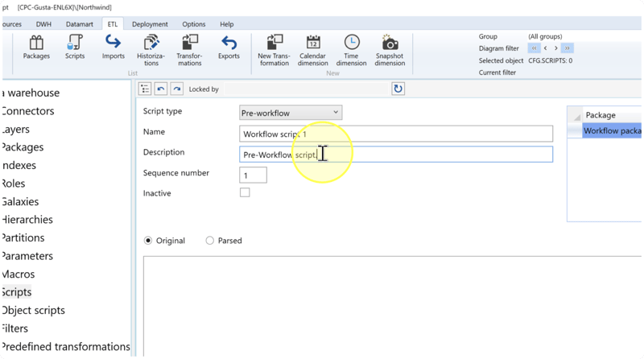644x359 pixels.
Task: Select Object scripts in the navigation tree
Action: click(x=33, y=310)
